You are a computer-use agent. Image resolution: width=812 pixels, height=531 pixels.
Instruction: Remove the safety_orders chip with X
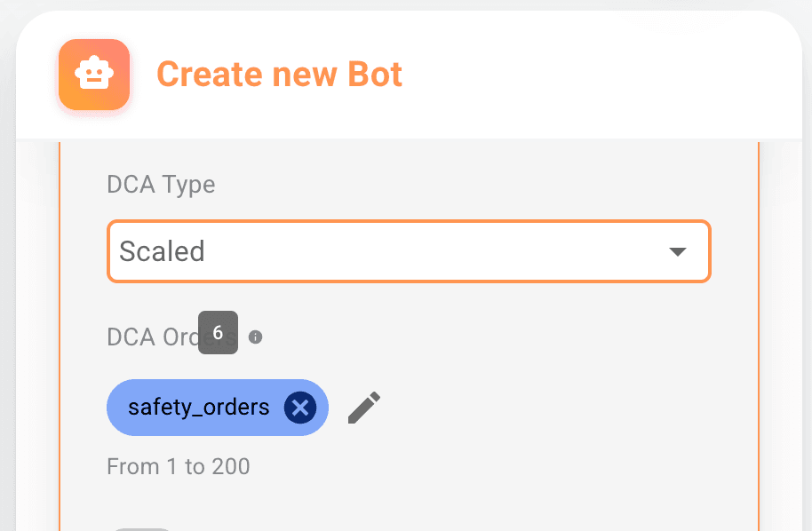click(x=300, y=408)
